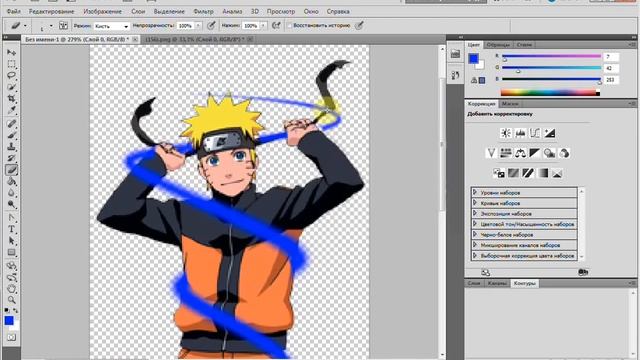Select the 3D Camera Orbit tool

[11, 278]
